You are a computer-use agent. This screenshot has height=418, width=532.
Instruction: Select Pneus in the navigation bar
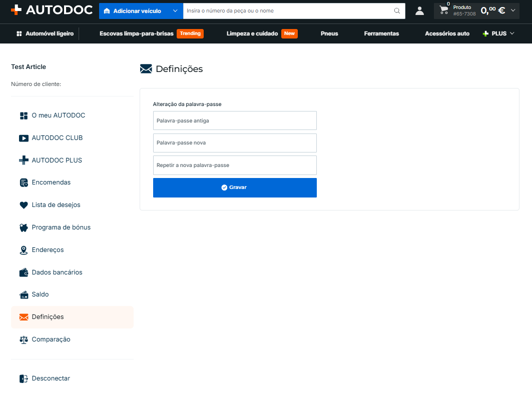coord(329,33)
